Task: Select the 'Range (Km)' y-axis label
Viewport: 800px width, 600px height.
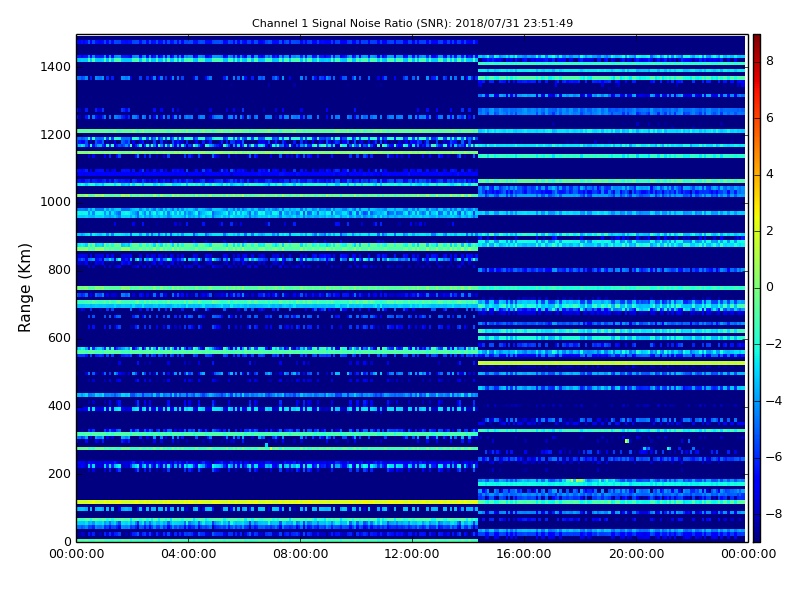Action: pyautogui.click(x=24, y=288)
